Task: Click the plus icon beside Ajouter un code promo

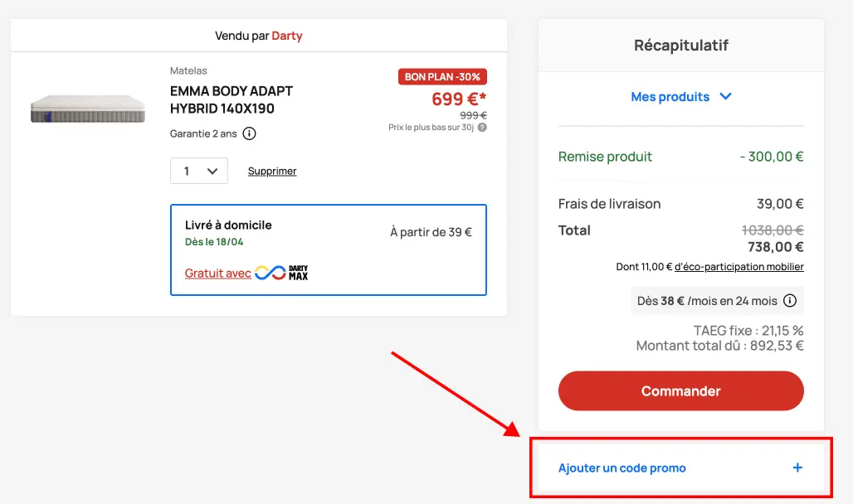Action: coord(797,468)
